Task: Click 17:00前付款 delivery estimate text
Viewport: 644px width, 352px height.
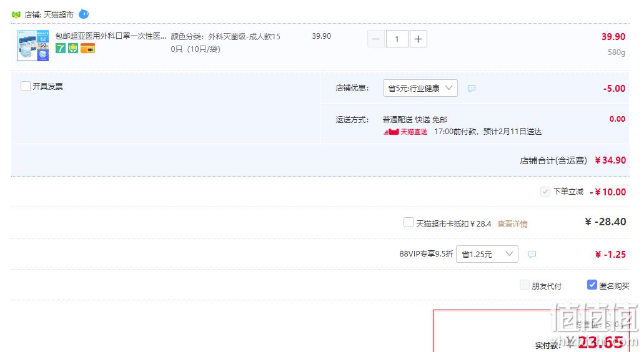Action: point(488,132)
